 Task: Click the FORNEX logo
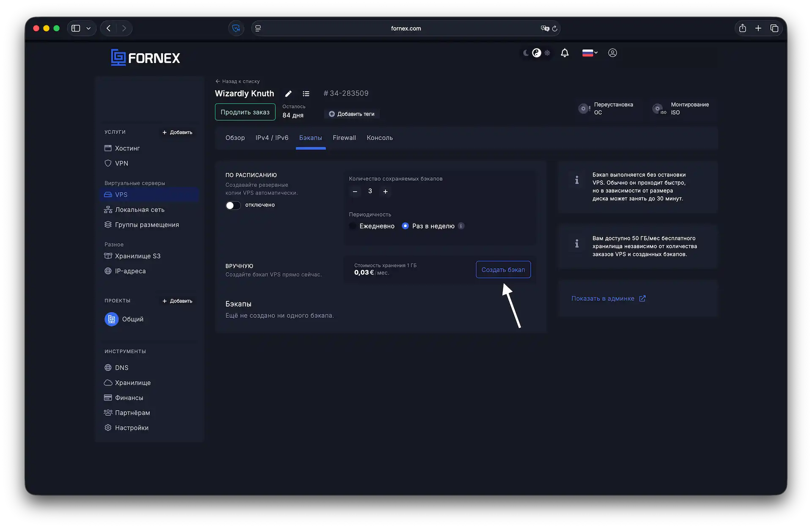[x=145, y=58]
